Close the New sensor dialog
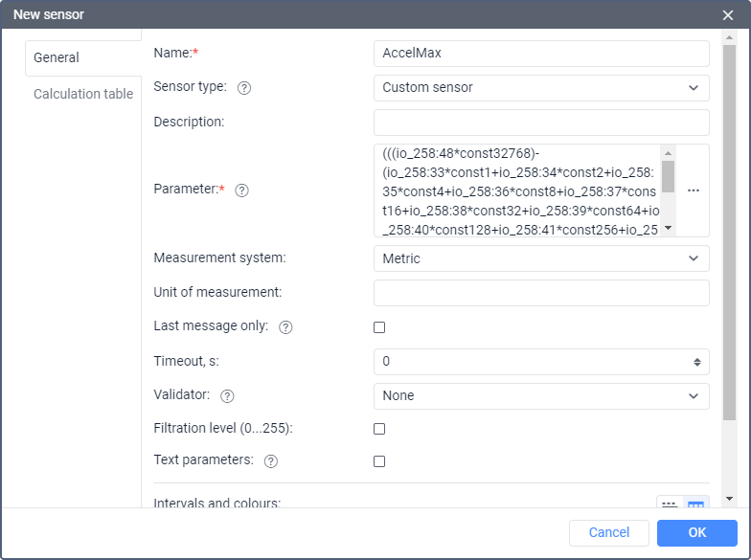Viewport: 751px width, 560px height. 728,15
